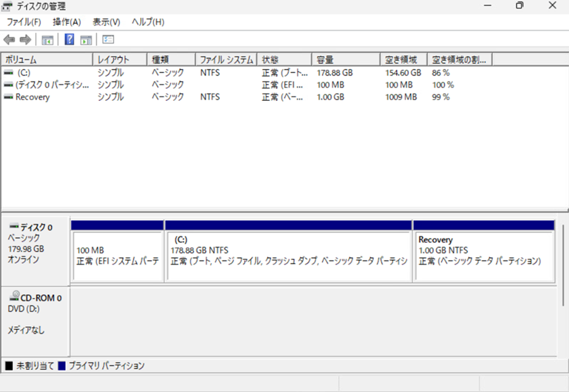Screen dimensions: 569x392
Task: Click the 1.00 GB capacity cell
Action: click(x=330, y=97)
